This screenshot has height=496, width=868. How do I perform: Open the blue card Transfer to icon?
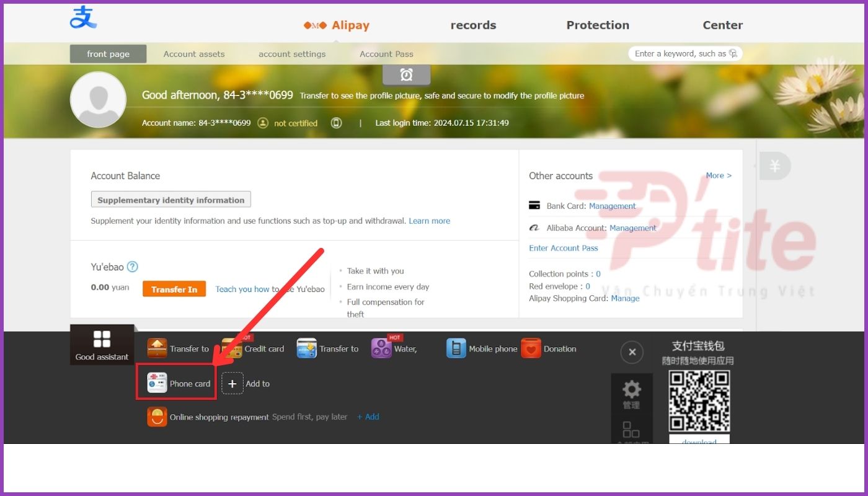coord(307,348)
